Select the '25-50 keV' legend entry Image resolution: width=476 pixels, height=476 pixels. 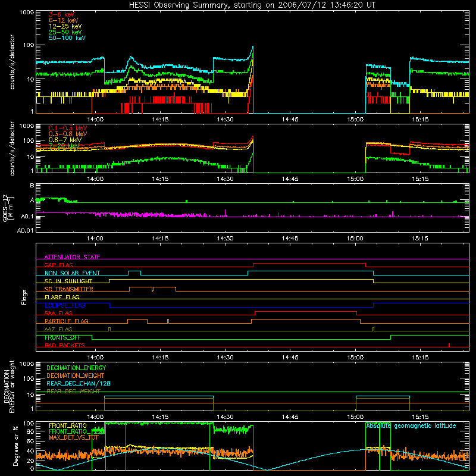click(65, 32)
